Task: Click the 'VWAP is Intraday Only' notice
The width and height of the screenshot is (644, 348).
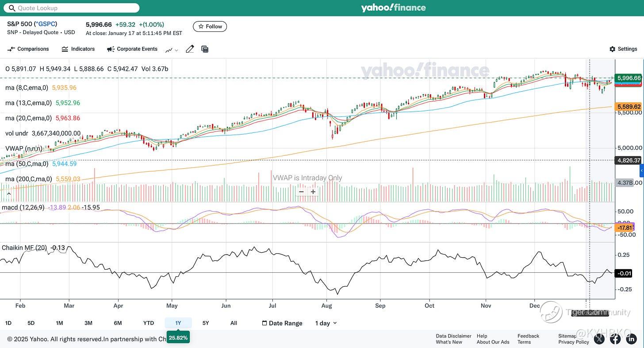Action: point(307,178)
